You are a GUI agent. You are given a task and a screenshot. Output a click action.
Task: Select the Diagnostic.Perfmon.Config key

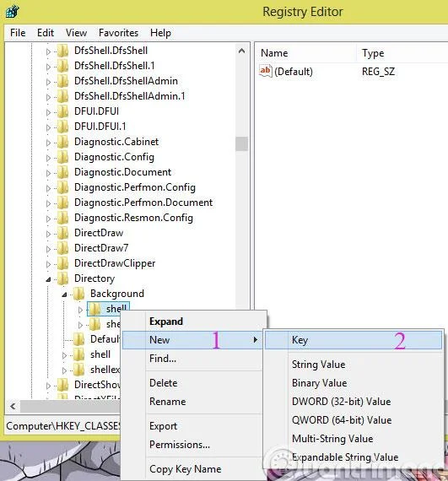(135, 187)
